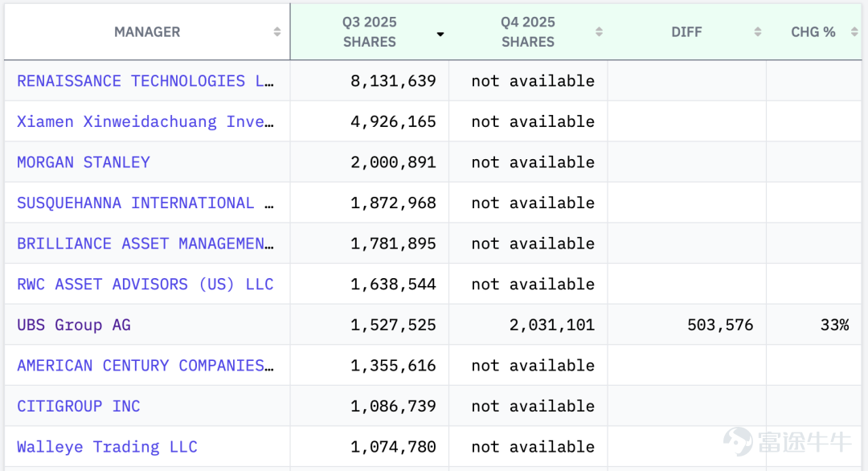
Task: Open the MORGAN STANLEY manager link
Action: [84, 162]
